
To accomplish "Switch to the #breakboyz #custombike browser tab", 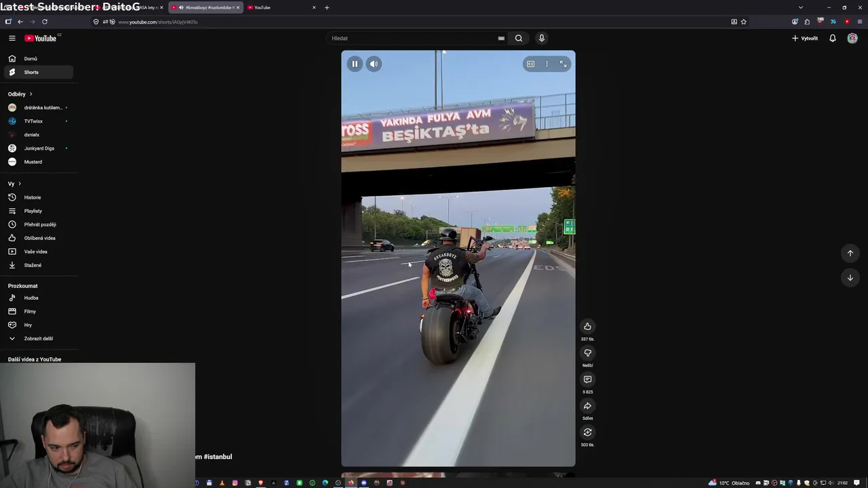I will click(x=205, y=7).
